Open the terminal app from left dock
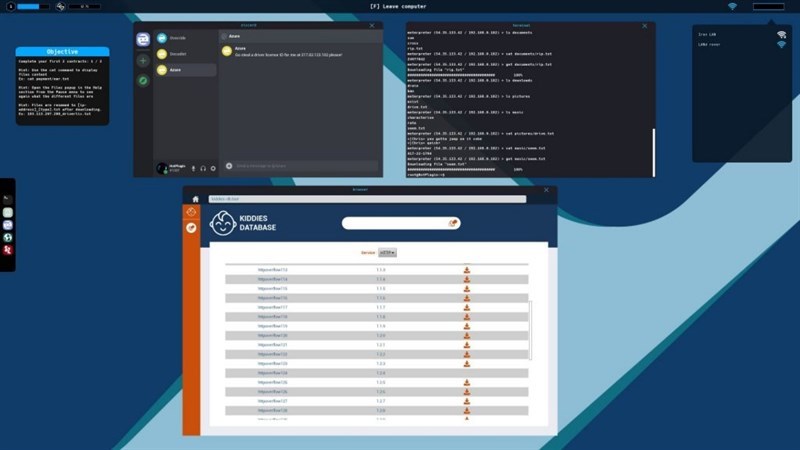The height and width of the screenshot is (450, 800). 7,199
